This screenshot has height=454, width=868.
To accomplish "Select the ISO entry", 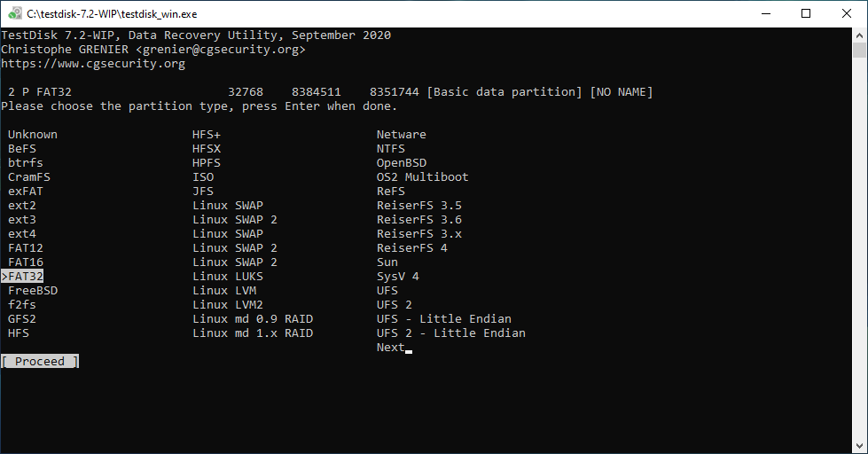I will [x=203, y=177].
